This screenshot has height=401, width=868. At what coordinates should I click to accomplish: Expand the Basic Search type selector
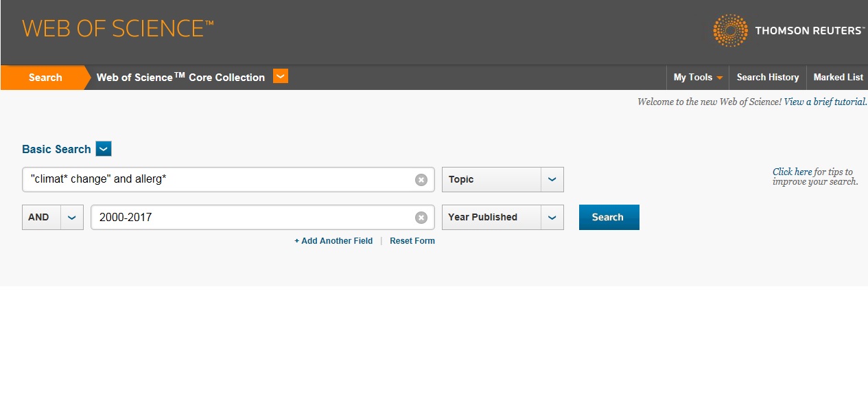click(104, 149)
